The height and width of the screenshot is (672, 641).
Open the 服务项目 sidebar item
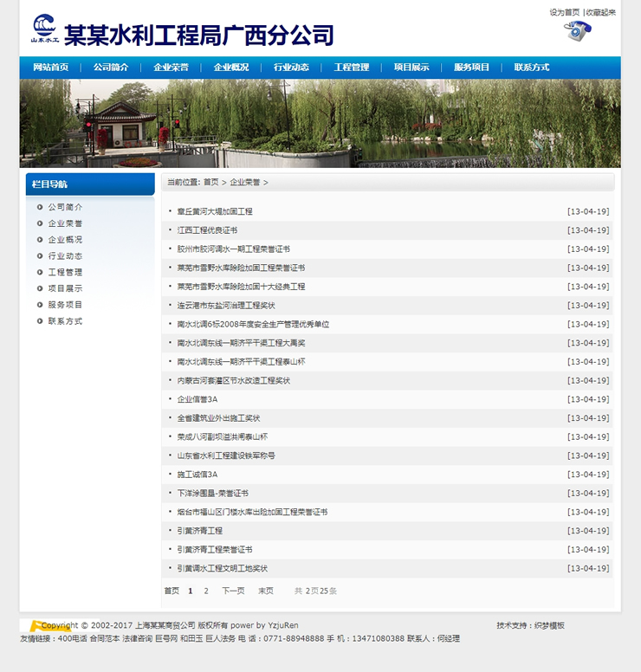pyautogui.click(x=65, y=305)
